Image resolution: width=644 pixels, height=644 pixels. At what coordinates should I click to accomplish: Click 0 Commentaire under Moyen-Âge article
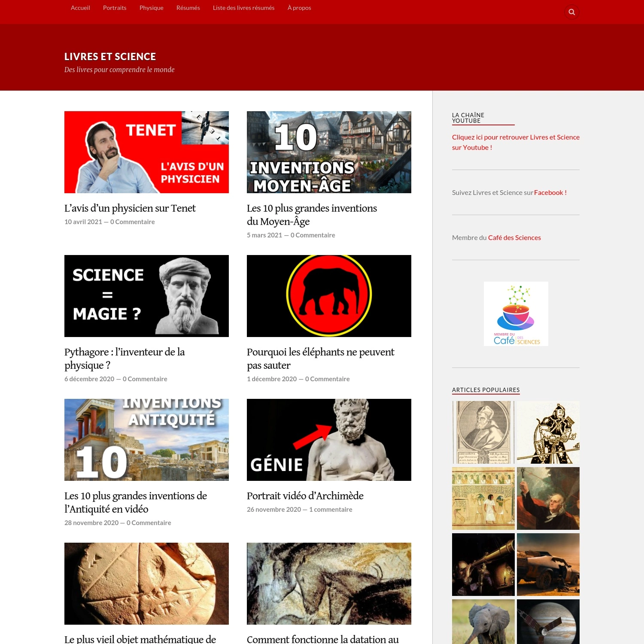(x=313, y=235)
